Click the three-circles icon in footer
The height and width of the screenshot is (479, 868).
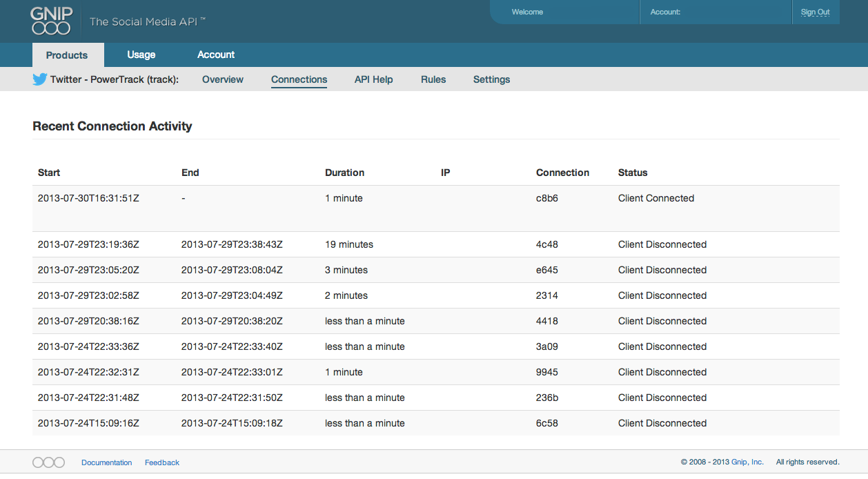point(49,462)
